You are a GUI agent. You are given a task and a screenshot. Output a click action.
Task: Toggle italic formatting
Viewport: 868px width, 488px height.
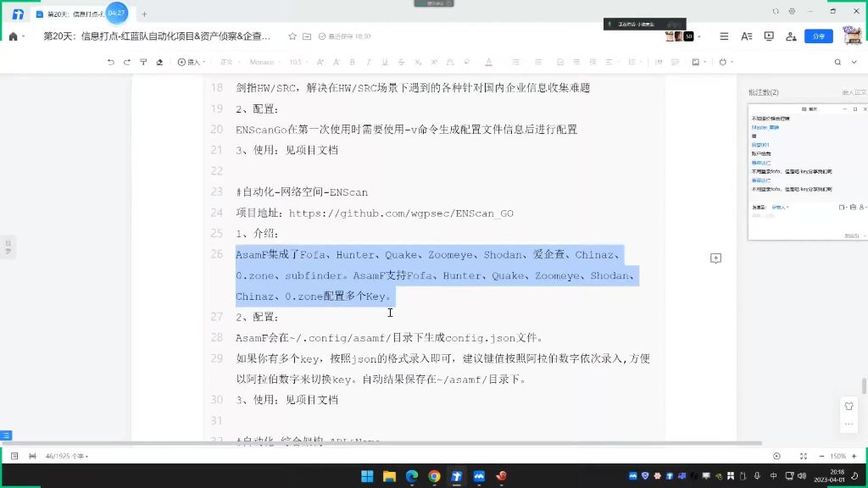pos(368,62)
